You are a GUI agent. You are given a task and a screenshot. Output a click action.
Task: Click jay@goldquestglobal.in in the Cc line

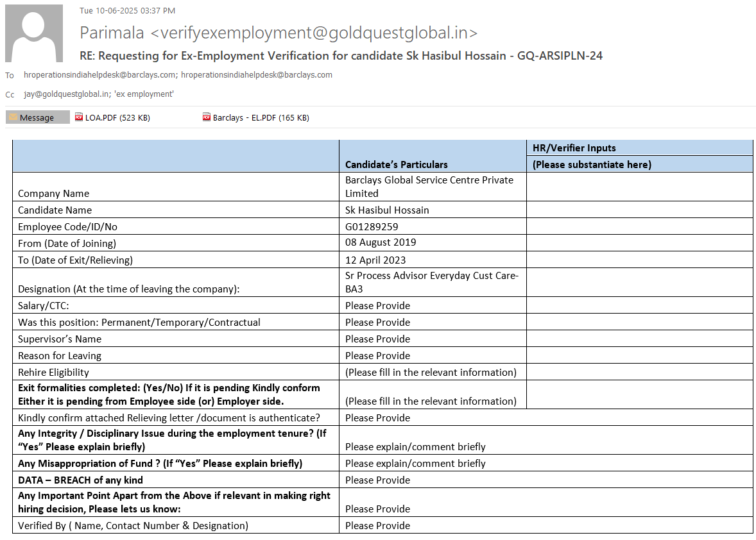67,94
